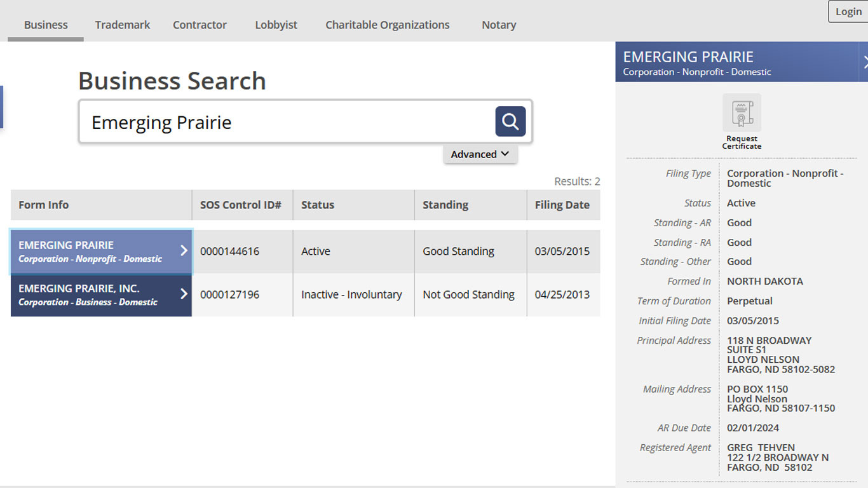The width and height of the screenshot is (868, 488).
Task: Sort by the SOS Control ID# header
Action: (x=242, y=205)
